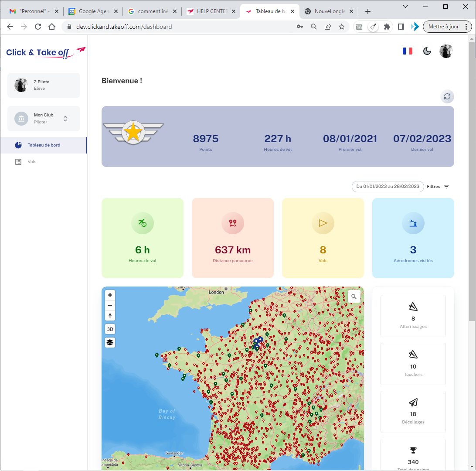Image resolution: width=476 pixels, height=471 pixels.
Task: Click the Aérodromes visités icon
Action: [413, 223]
